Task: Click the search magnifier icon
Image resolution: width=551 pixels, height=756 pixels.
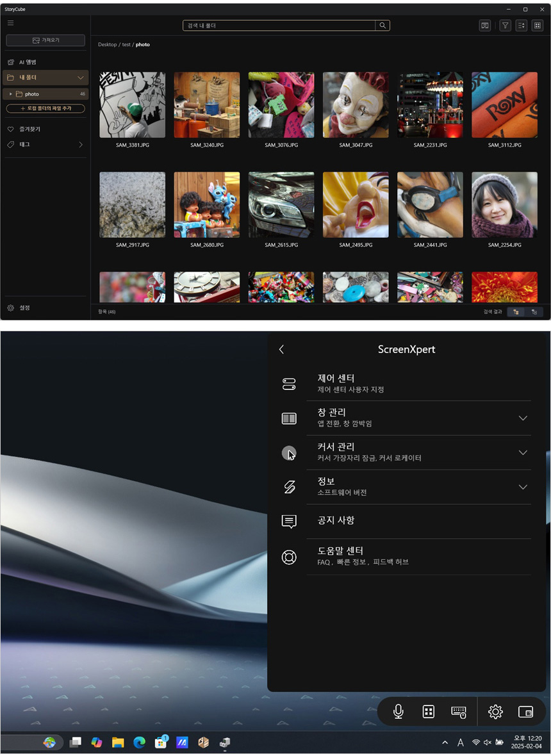Action: click(x=382, y=26)
